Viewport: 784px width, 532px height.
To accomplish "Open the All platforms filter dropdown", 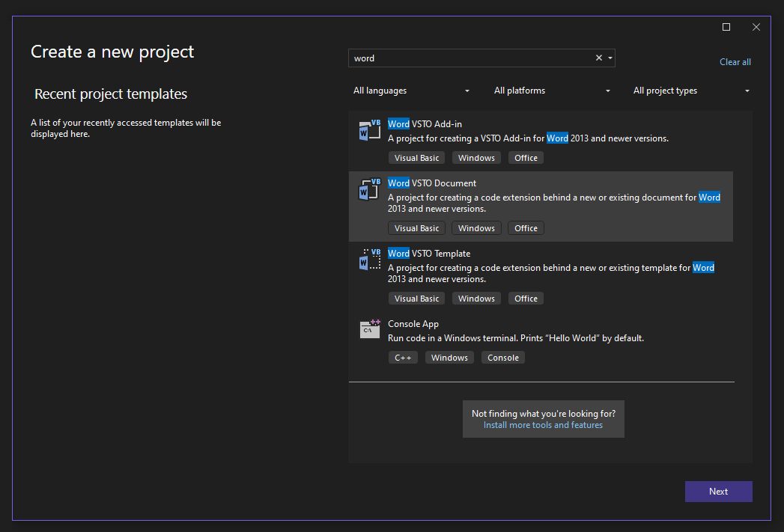I will (552, 91).
